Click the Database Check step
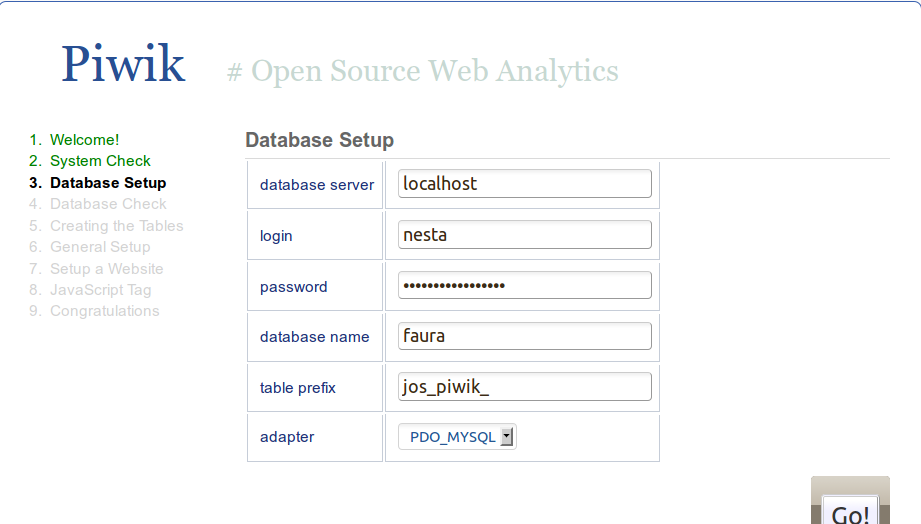Viewport: 921px width, 524px height. pyautogui.click(x=108, y=204)
